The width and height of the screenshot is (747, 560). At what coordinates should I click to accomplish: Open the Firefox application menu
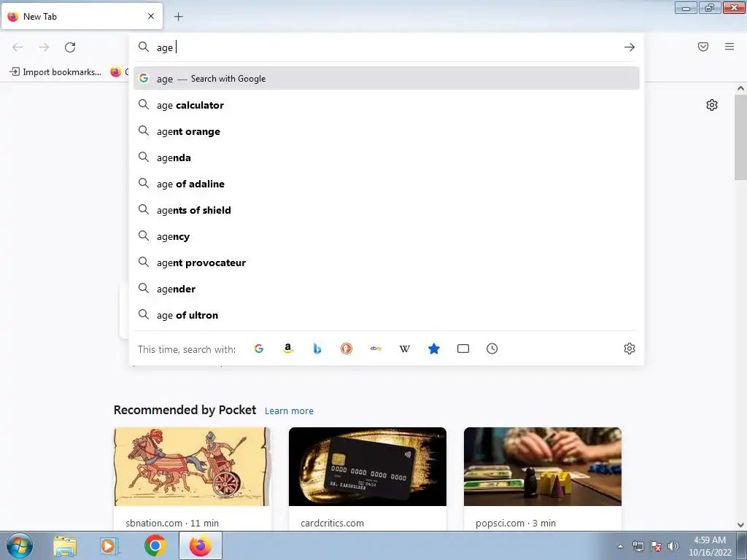click(729, 47)
